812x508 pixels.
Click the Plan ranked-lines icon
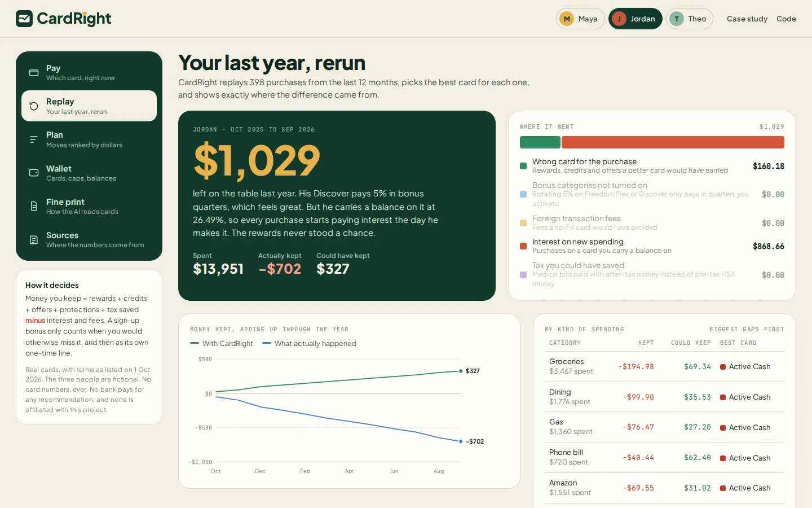pyautogui.click(x=34, y=139)
